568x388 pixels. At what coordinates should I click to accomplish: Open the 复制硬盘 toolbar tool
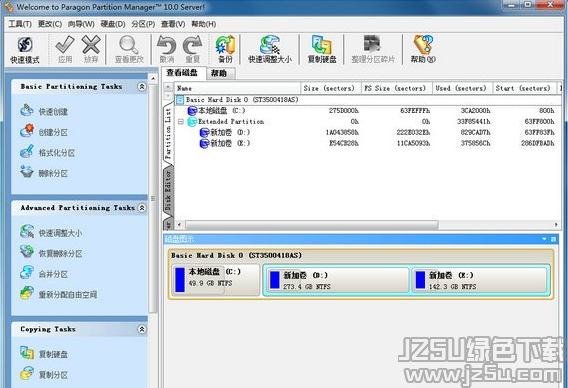coord(322,50)
